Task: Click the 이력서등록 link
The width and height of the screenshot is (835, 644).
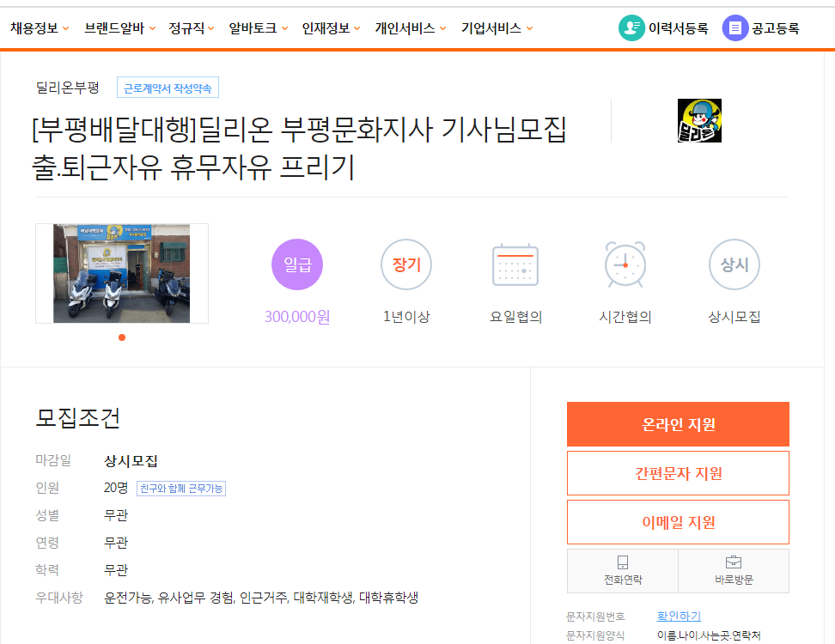Action: (x=679, y=28)
